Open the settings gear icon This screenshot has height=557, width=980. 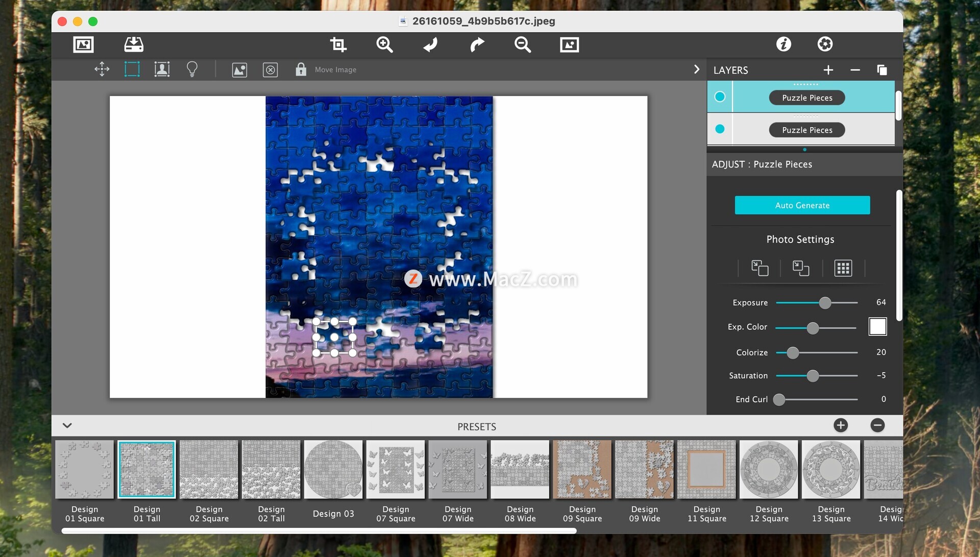click(825, 44)
